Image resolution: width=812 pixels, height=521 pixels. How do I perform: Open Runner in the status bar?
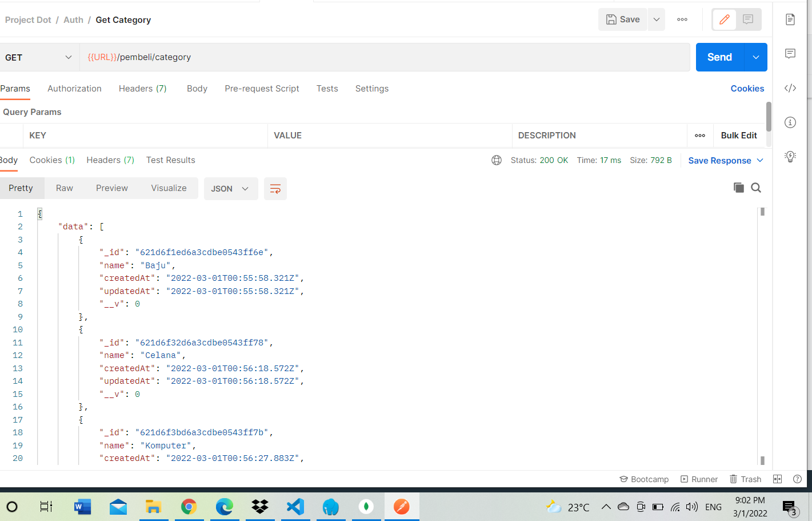[x=699, y=479]
